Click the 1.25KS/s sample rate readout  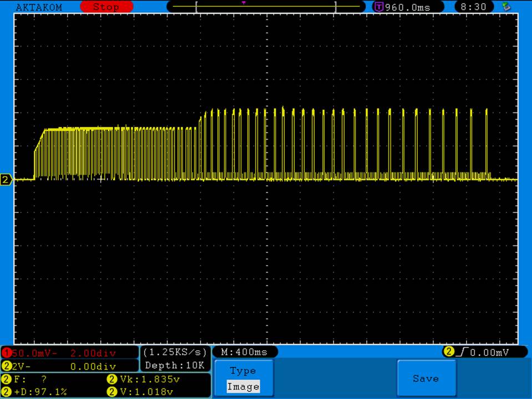(x=175, y=352)
